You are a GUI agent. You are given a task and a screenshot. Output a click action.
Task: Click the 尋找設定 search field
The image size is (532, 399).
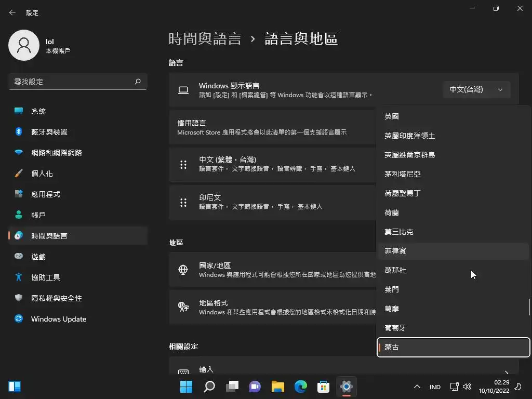click(78, 82)
